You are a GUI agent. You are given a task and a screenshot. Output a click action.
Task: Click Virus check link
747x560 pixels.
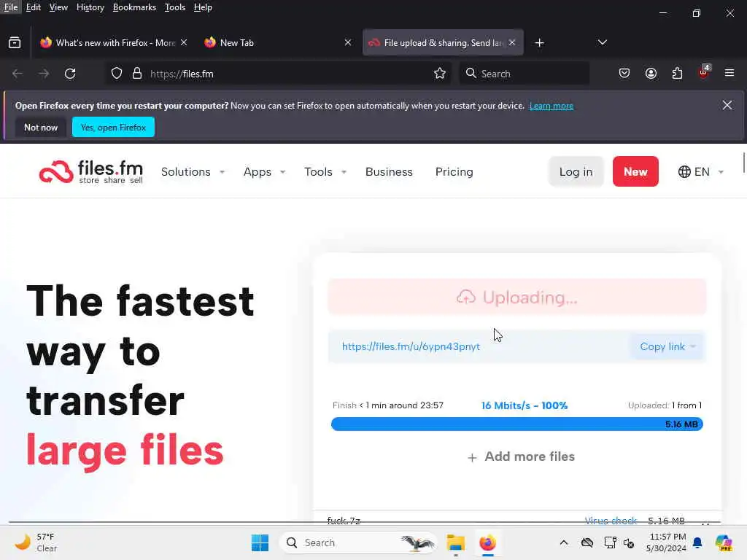611,521
